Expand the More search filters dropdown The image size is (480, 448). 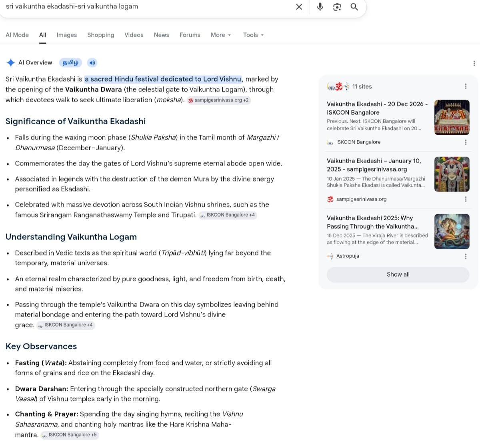221,35
